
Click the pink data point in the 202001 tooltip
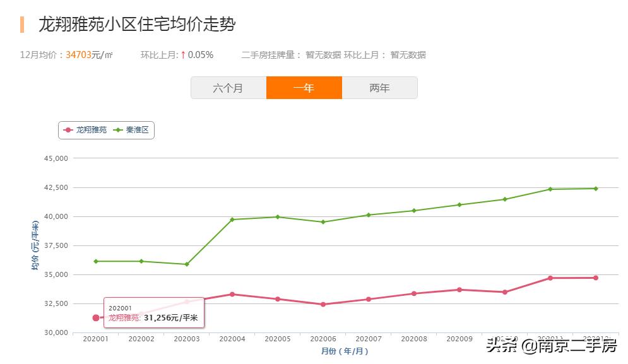coord(95,319)
